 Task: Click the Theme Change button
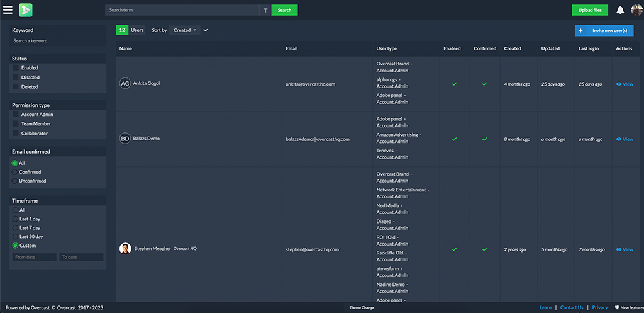coord(362,308)
